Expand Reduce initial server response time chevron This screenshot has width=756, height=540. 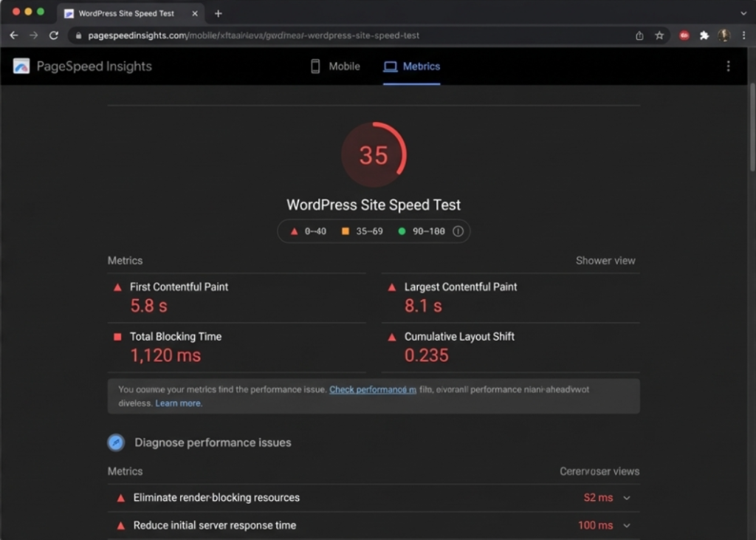(x=627, y=525)
